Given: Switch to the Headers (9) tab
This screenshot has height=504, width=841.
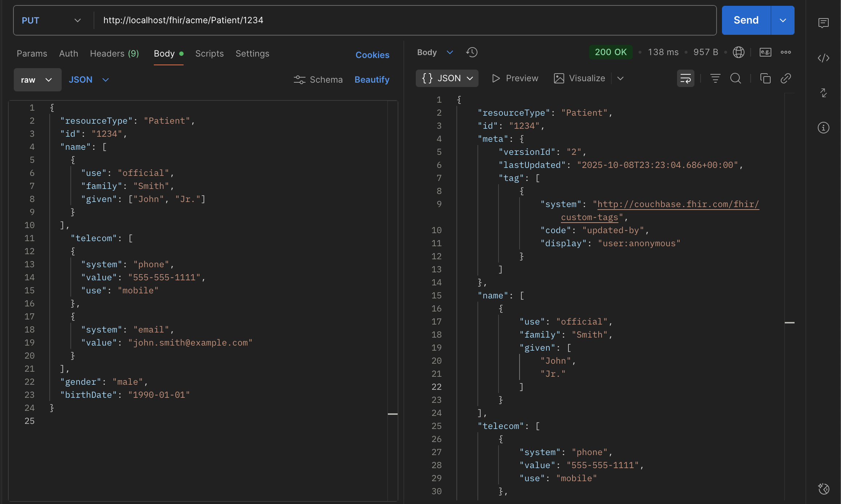Looking at the screenshot, I should pos(114,54).
